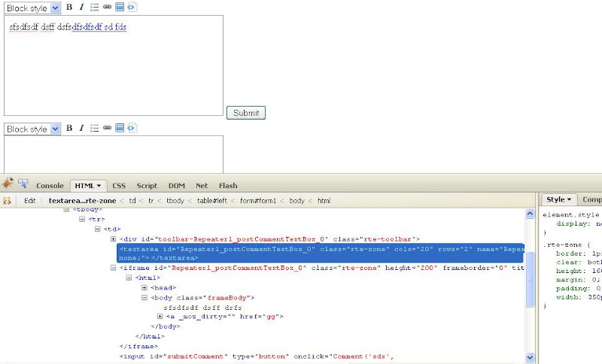The height and width of the screenshot is (364, 602).
Task: Switch to the Script tab
Action: 147,186
